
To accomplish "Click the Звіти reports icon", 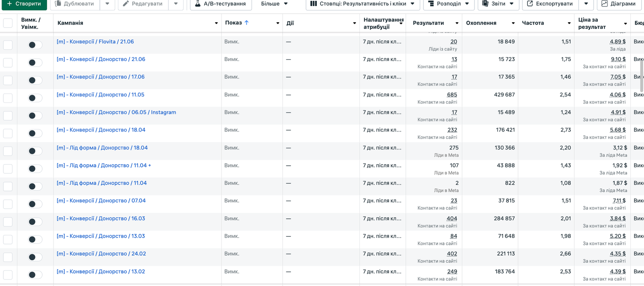I will (485, 4).
